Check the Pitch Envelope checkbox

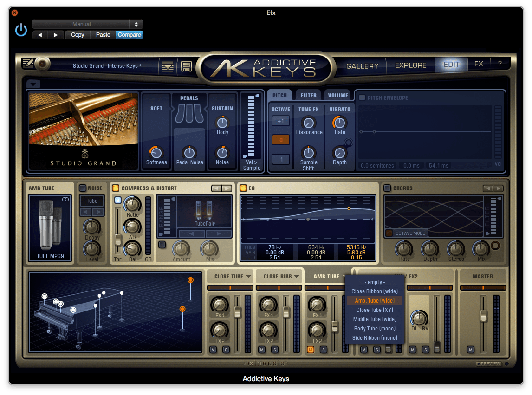362,98
